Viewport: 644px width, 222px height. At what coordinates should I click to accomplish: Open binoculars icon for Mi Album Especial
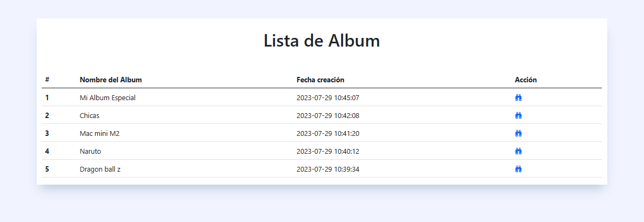point(518,97)
